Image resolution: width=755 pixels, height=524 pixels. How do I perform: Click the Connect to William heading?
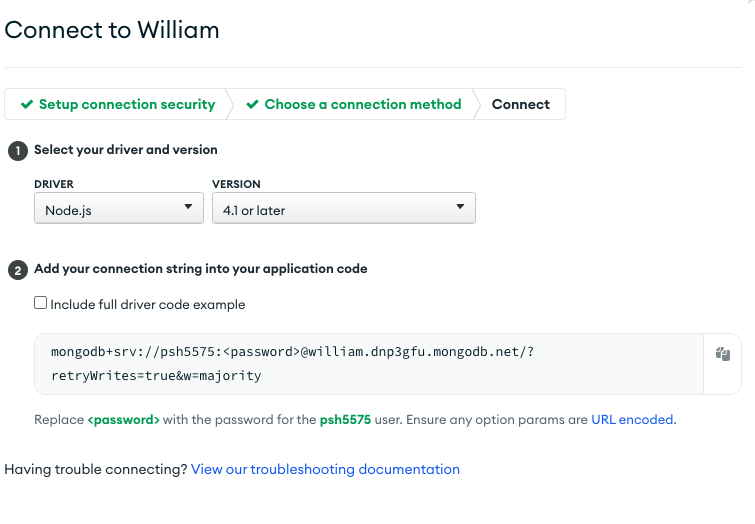(x=112, y=30)
